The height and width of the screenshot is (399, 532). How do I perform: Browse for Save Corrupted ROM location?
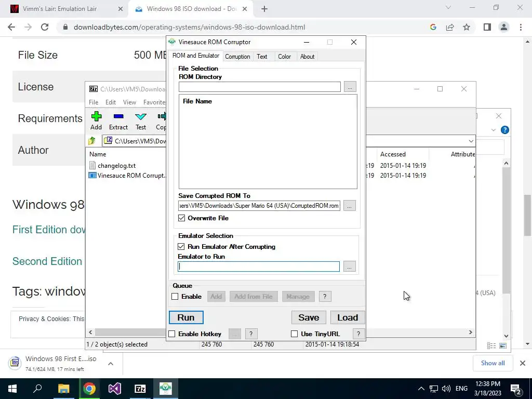[x=350, y=206]
